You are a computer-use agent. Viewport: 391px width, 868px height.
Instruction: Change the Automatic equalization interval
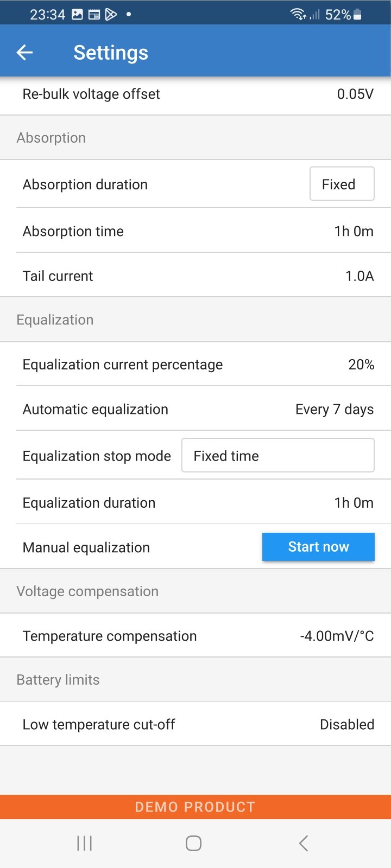334,409
